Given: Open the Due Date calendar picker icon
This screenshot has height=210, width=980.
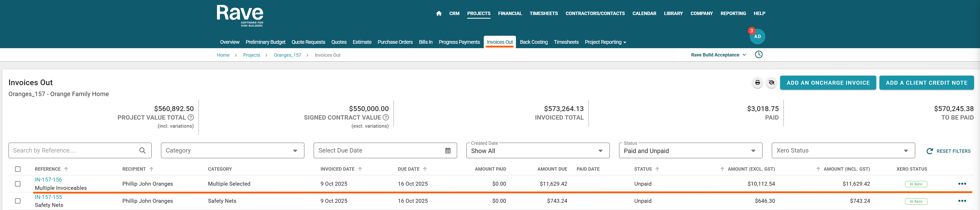Looking at the screenshot, I should point(448,151).
